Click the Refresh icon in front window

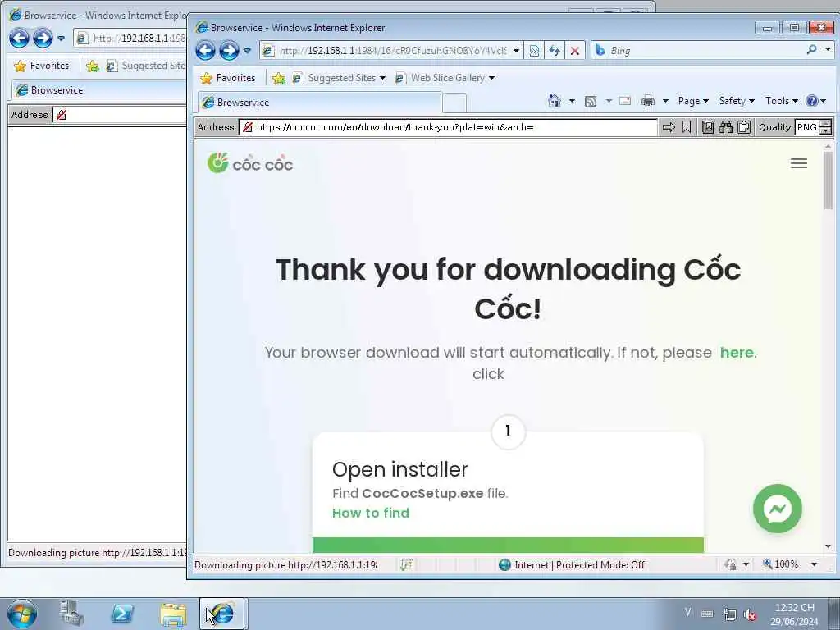(x=555, y=51)
